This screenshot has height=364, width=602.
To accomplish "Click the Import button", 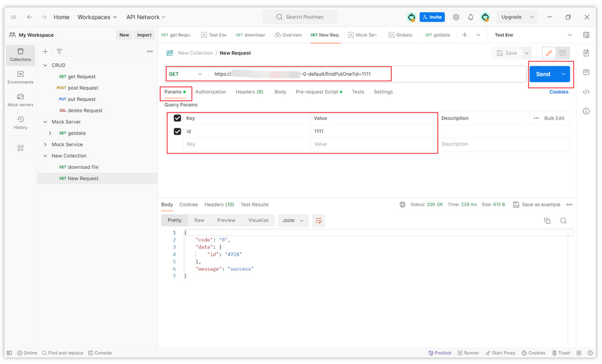I will click(144, 35).
